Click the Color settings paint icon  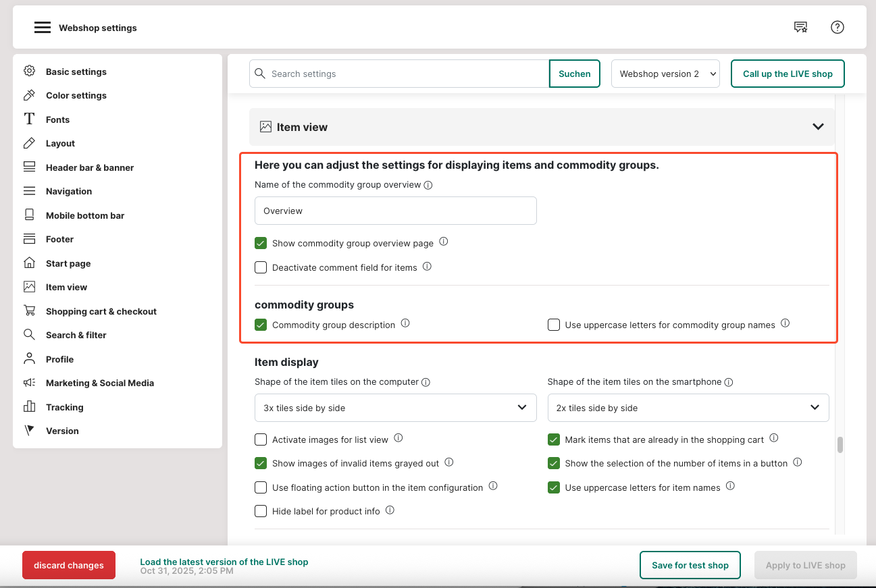29,95
